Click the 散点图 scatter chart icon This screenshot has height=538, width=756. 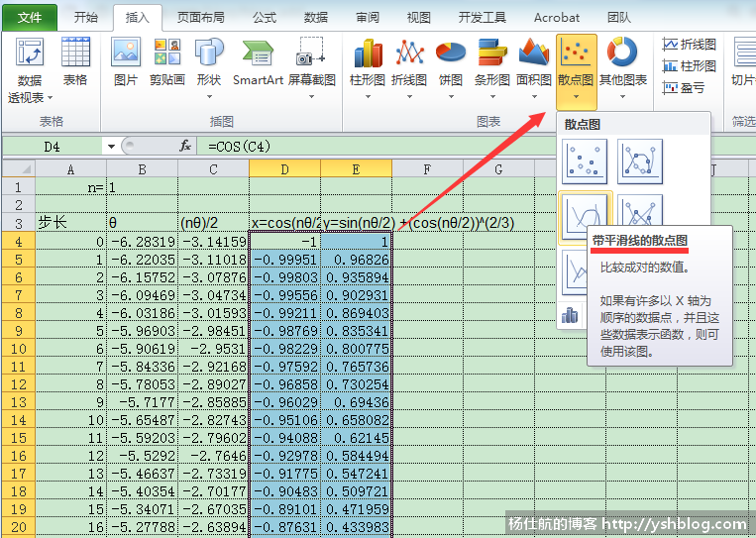coord(576,53)
